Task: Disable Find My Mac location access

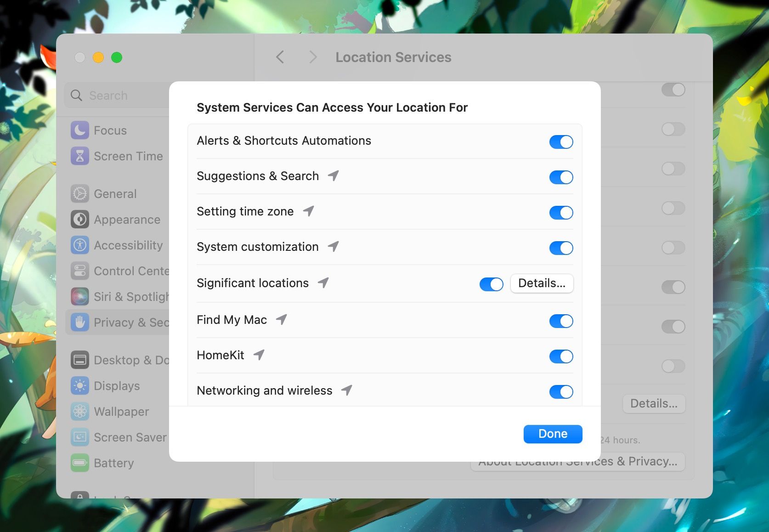Action: pos(561,321)
